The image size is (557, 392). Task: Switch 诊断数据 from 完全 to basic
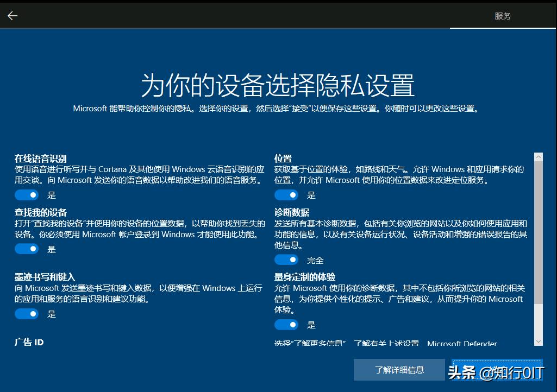286,260
